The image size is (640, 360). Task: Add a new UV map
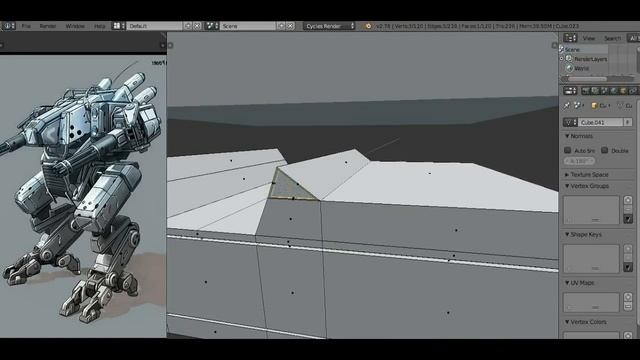click(x=628, y=297)
